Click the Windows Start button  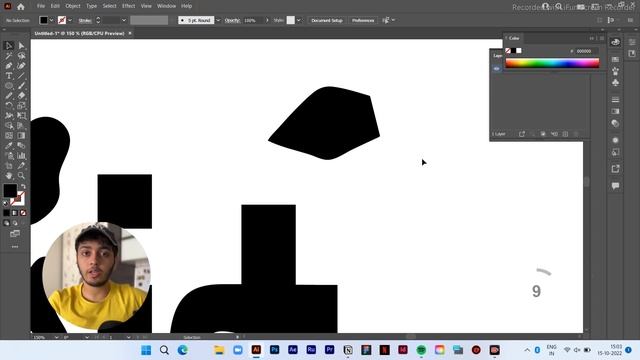click(x=146, y=350)
